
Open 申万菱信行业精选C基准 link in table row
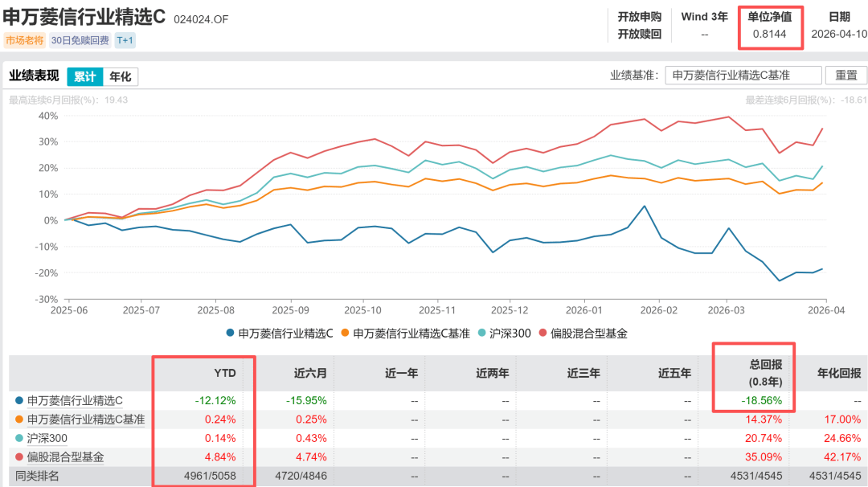(x=86, y=419)
